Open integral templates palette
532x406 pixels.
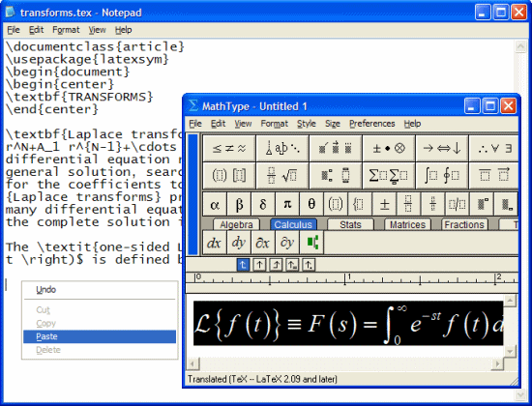(x=442, y=175)
